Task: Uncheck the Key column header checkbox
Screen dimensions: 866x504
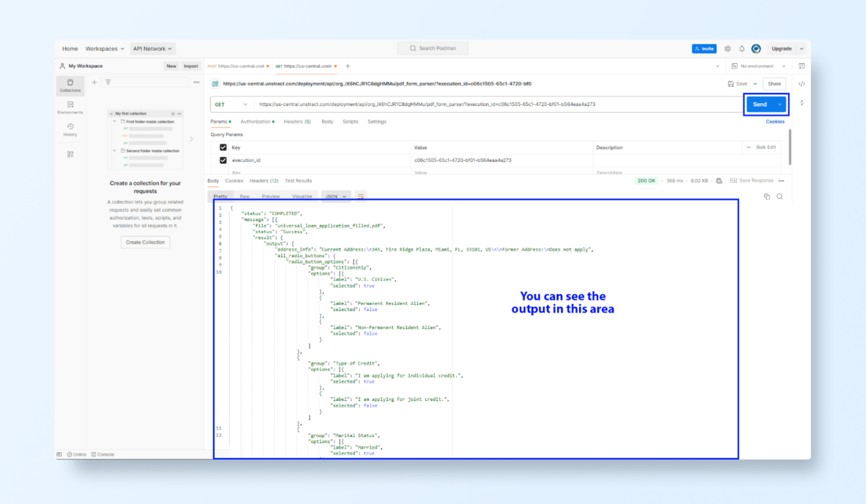Action: tap(223, 147)
